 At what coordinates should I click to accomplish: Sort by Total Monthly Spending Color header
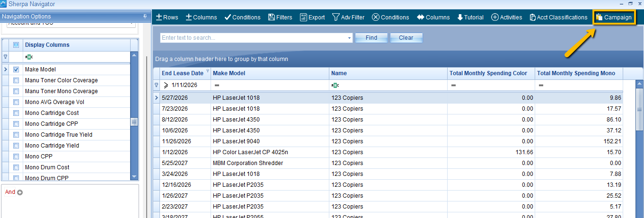(x=491, y=73)
